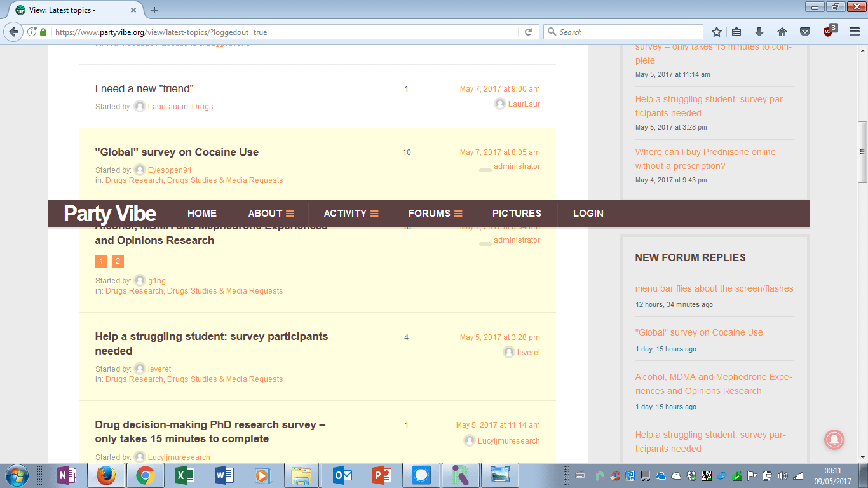
Task: Save page to Pocket icon
Action: 804,32
